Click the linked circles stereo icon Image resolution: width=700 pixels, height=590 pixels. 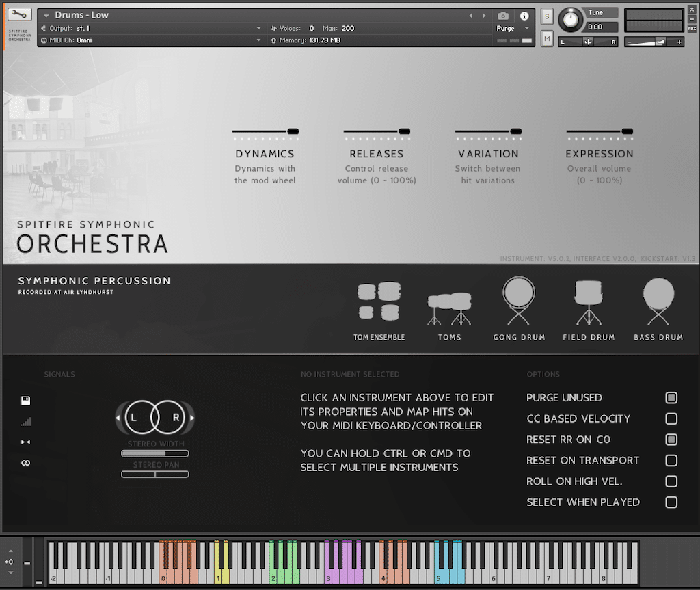[25, 463]
